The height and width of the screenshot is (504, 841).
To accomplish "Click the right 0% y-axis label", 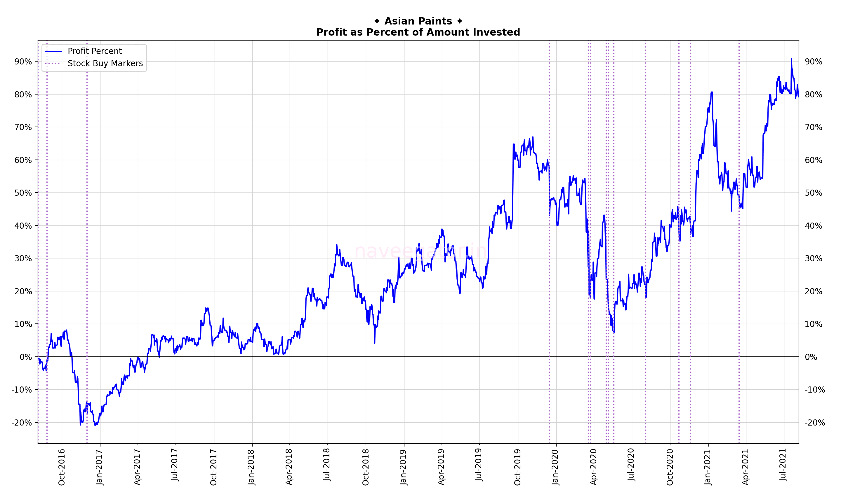I will [811, 357].
